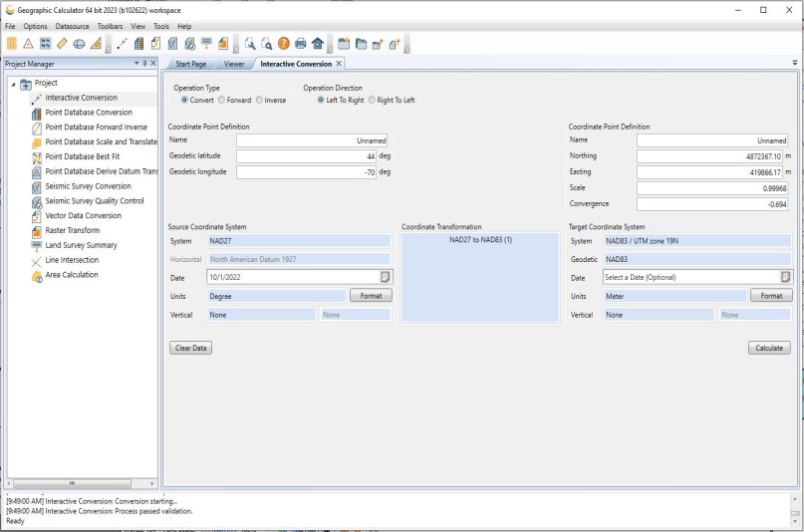This screenshot has height=532, width=804.
Task: Select the Inverse operation type
Action: 259,100
